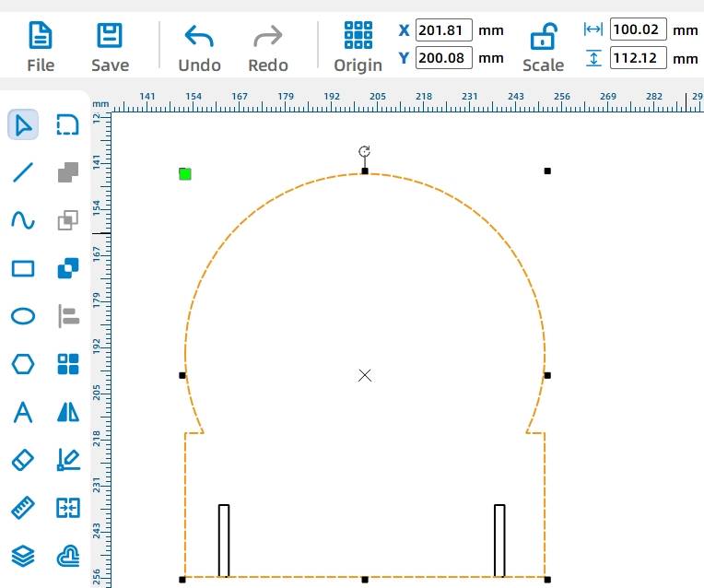
Task: Click the mirror flip icon
Action: [68, 412]
